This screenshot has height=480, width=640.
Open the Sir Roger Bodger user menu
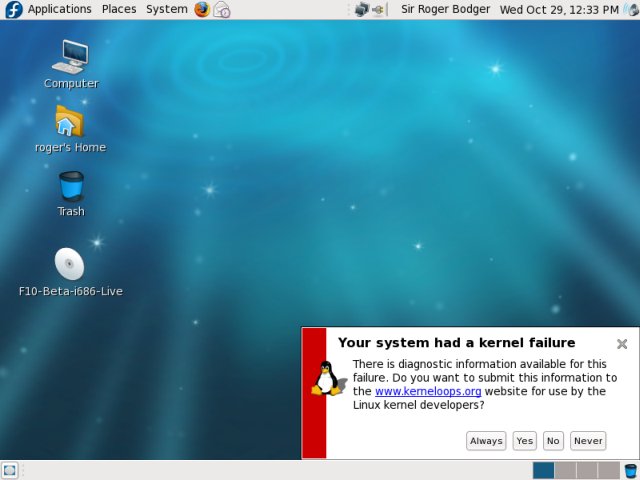point(445,9)
